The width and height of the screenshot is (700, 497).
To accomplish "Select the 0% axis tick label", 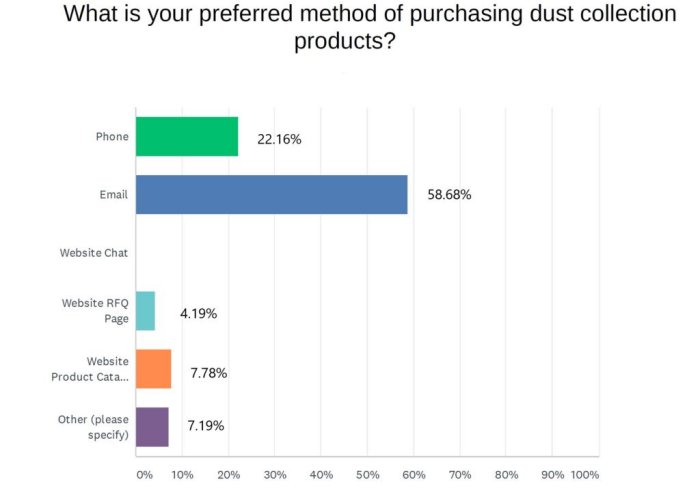I will coord(143,474).
